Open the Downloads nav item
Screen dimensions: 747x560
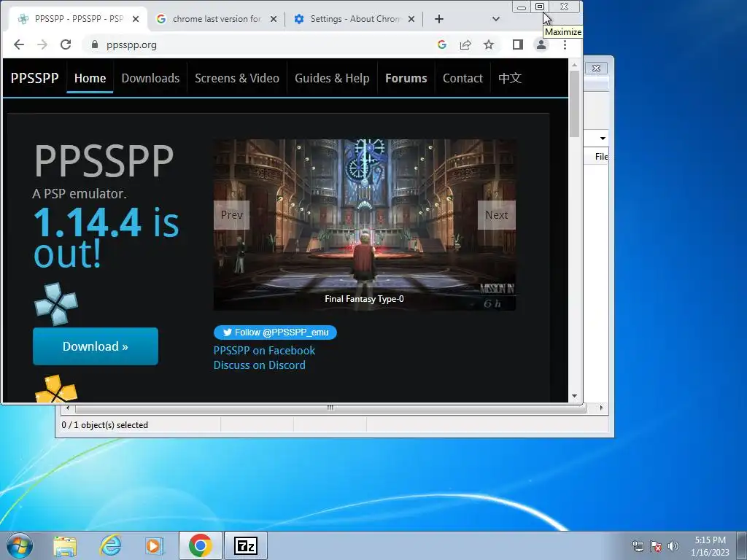150,78
